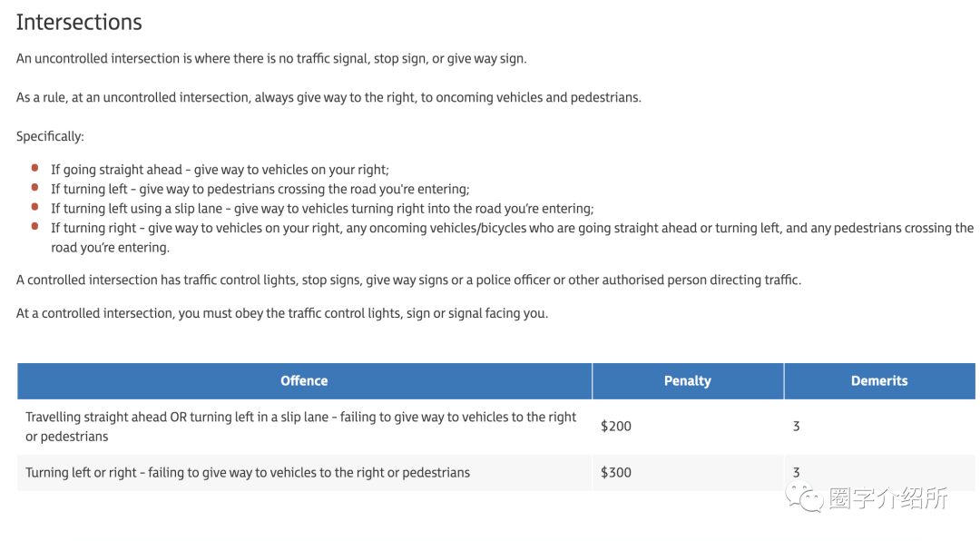The height and width of the screenshot is (541, 980).
Task: Click the Chinese watermark text beside the WeChat logo
Action: pos(887,498)
